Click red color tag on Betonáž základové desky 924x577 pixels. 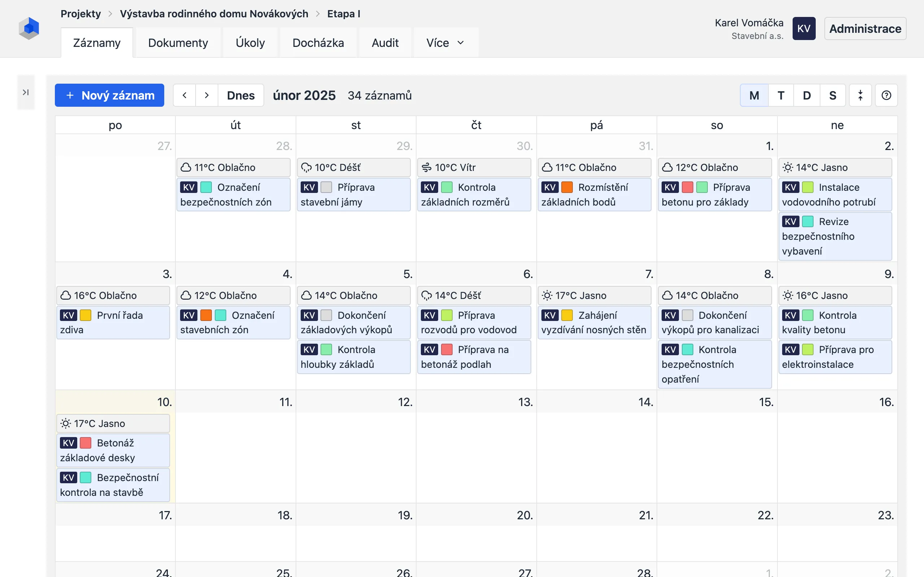(x=86, y=443)
